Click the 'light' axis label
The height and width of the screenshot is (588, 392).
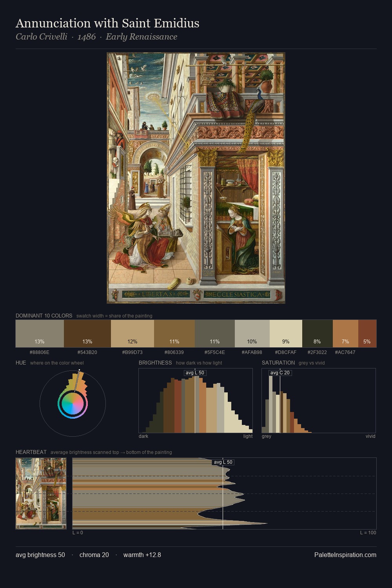248,436
